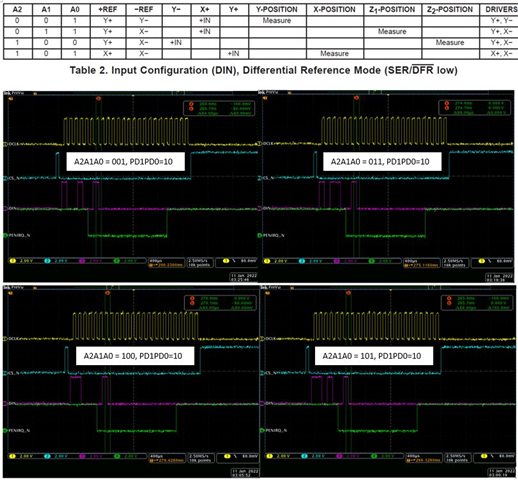518x480 pixels.
Task: Click the A0 column header in table
Action: click(x=75, y=10)
